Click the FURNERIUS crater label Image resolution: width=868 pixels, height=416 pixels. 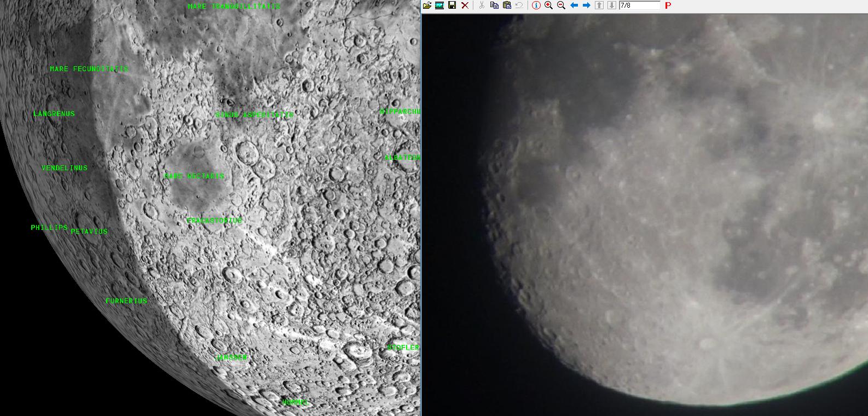coord(126,301)
